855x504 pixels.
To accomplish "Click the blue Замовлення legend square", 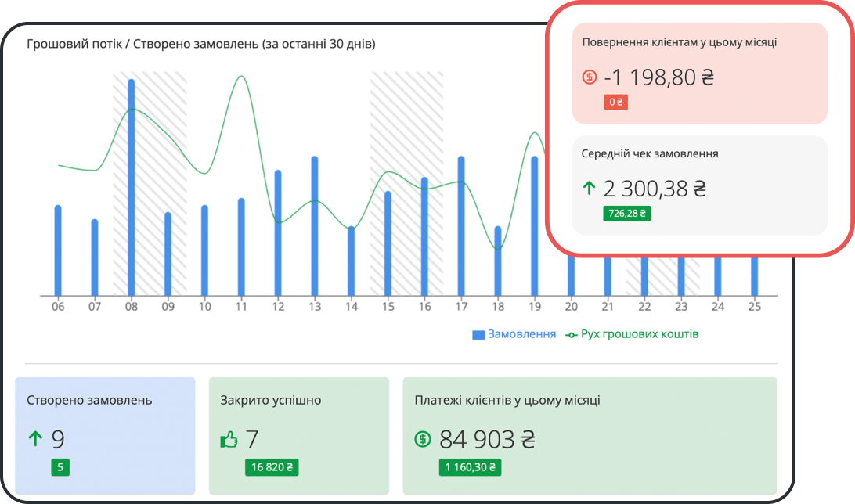I will coord(478,334).
